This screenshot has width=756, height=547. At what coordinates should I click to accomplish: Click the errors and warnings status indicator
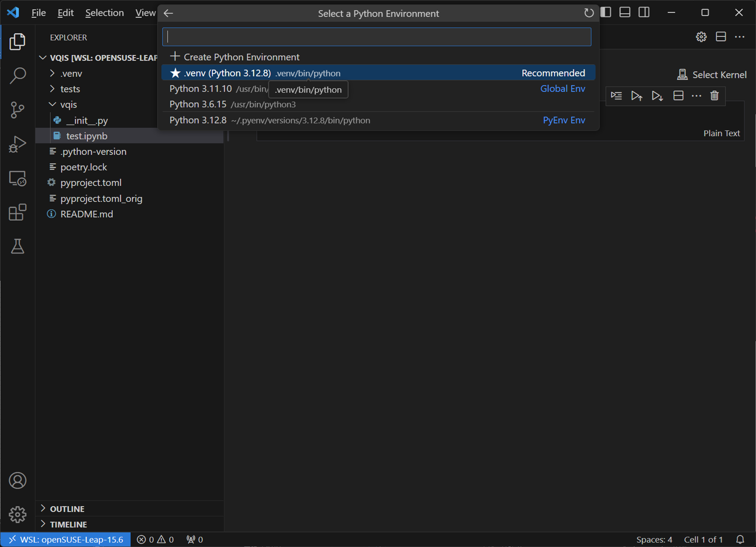coord(155,539)
